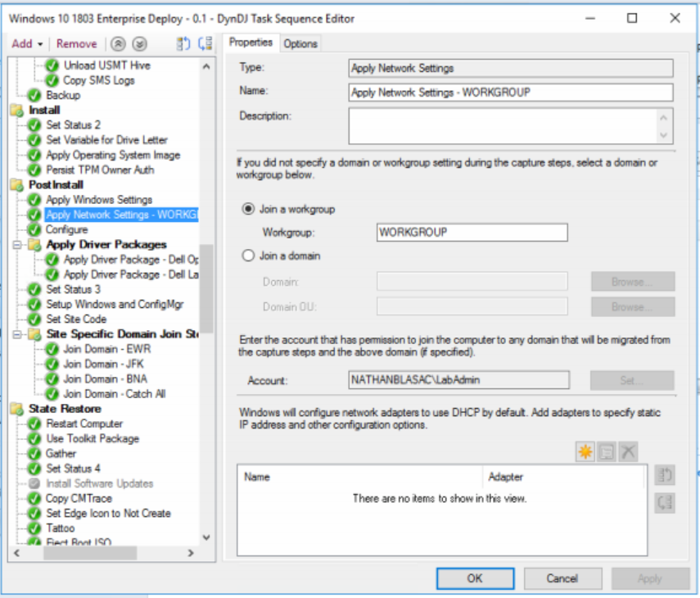This screenshot has width=700, height=598.
Task: Open the Add dropdown menu
Action: point(26,43)
